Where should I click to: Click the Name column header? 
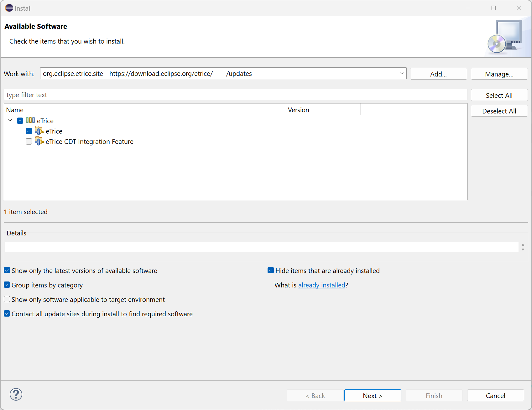(x=145, y=110)
